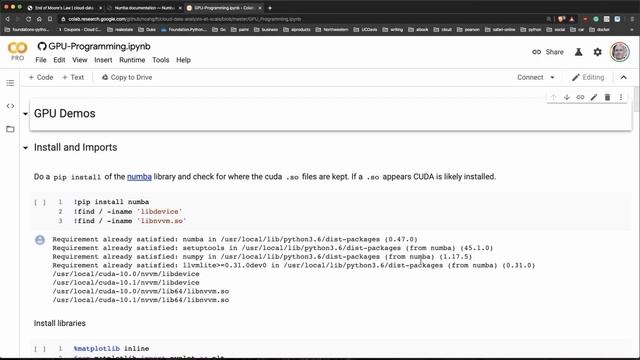Click the GitHub icon beside notebook title
The width and height of the screenshot is (640, 360).
pyautogui.click(x=42, y=47)
